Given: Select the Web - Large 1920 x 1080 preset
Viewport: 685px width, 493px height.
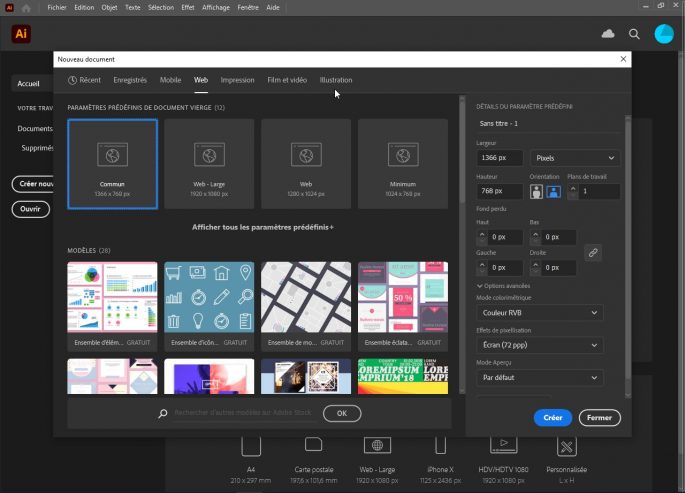Looking at the screenshot, I should (209, 164).
